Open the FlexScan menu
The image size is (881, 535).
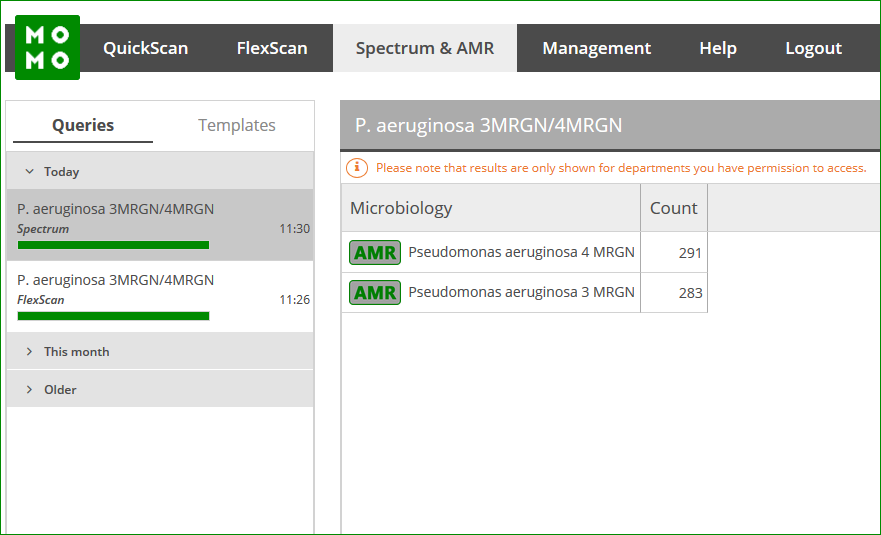click(x=272, y=48)
